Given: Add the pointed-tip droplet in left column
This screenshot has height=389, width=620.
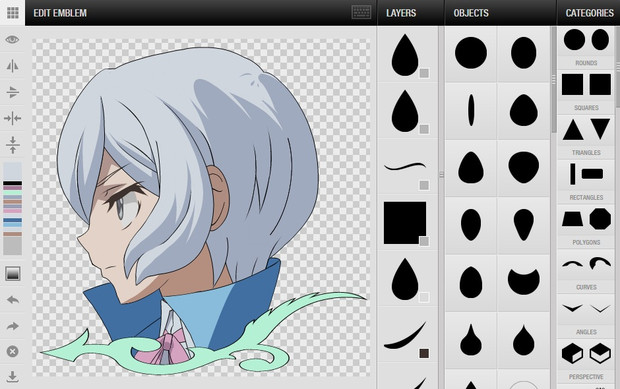Looking at the screenshot, I should pyautogui.click(x=471, y=339).
